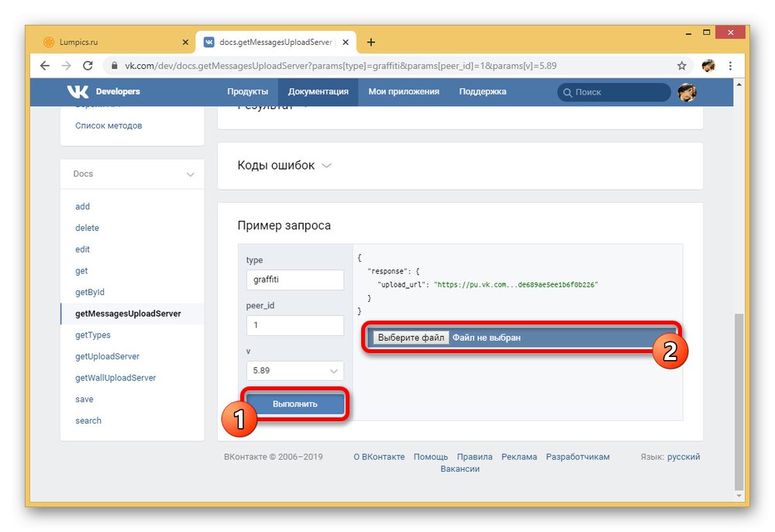
Task: Open the Разработчикам footer link
Action: pyautogui.click(x=578, y=457)
